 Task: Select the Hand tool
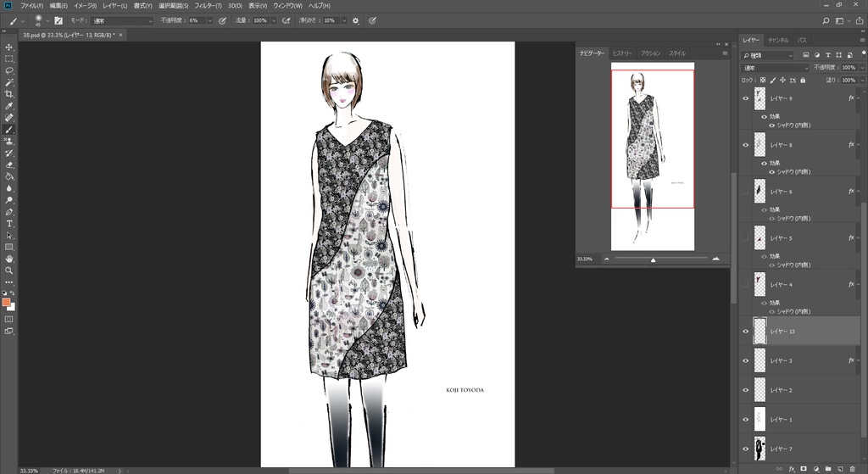click(9, 259)
